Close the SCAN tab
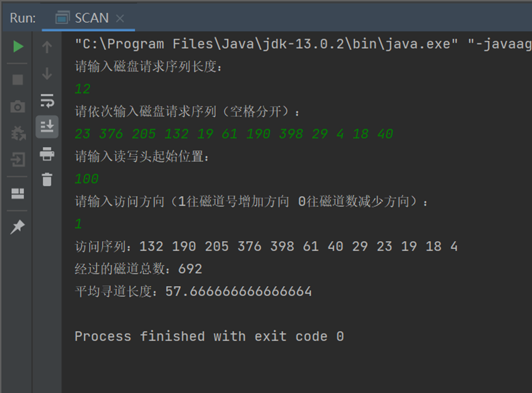This screenshot has width=532, height=393. click(119, 18)
